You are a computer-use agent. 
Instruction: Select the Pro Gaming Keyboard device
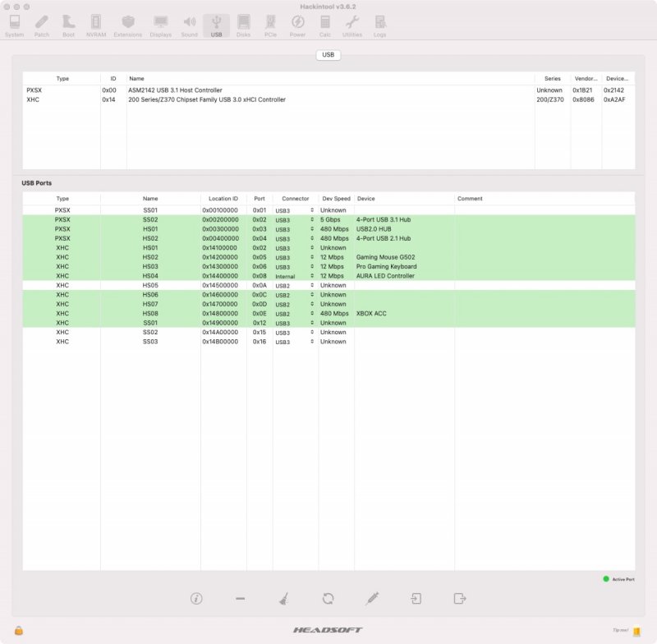tap(386, 266)
